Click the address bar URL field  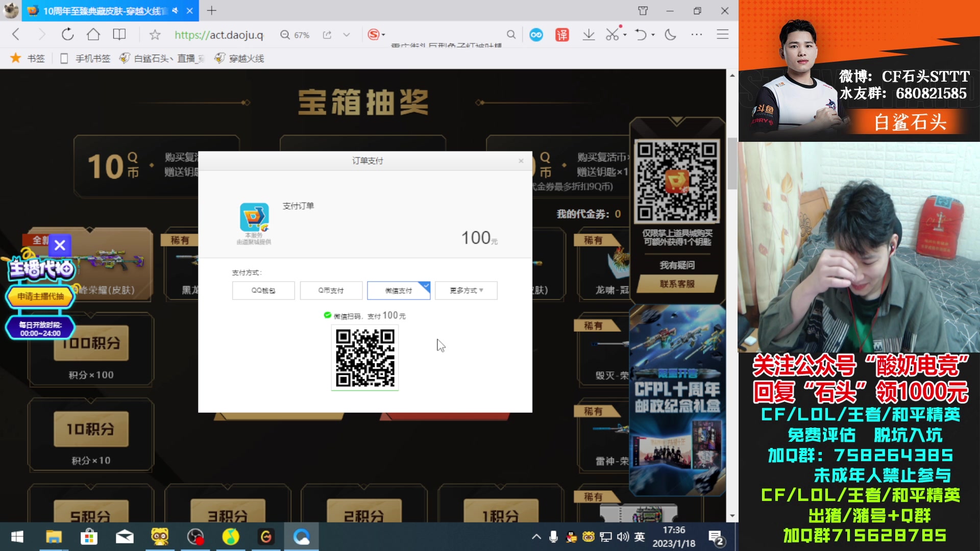tap(218, 35)
